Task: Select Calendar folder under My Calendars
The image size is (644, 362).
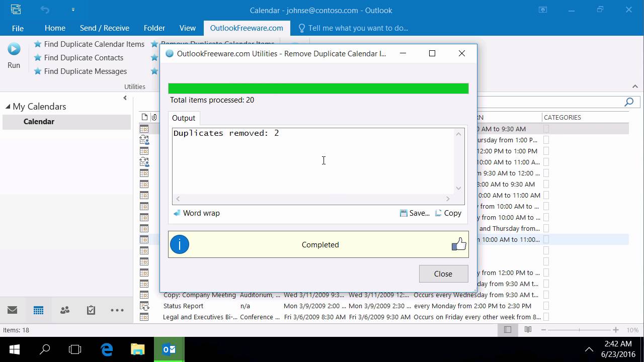Action: [x=66, y=122]
